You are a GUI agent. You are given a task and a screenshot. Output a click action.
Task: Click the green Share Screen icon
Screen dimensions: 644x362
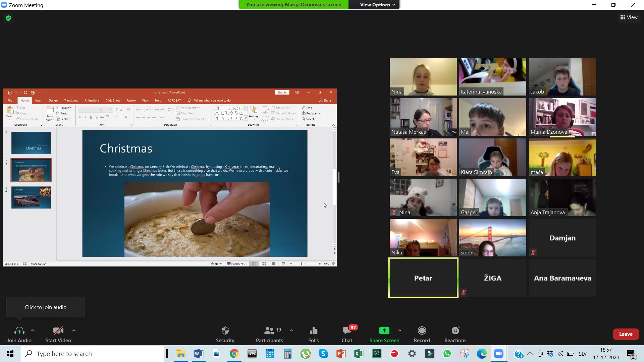[x=384, y=331]
